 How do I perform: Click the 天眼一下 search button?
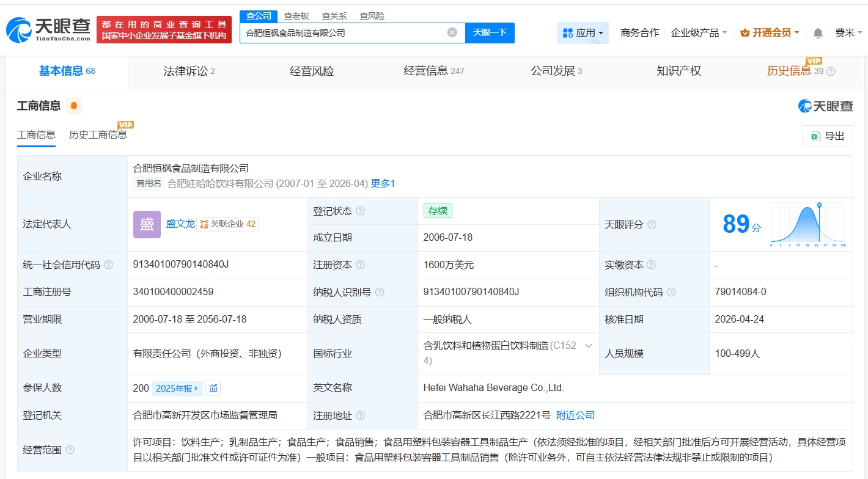[490, 33]
